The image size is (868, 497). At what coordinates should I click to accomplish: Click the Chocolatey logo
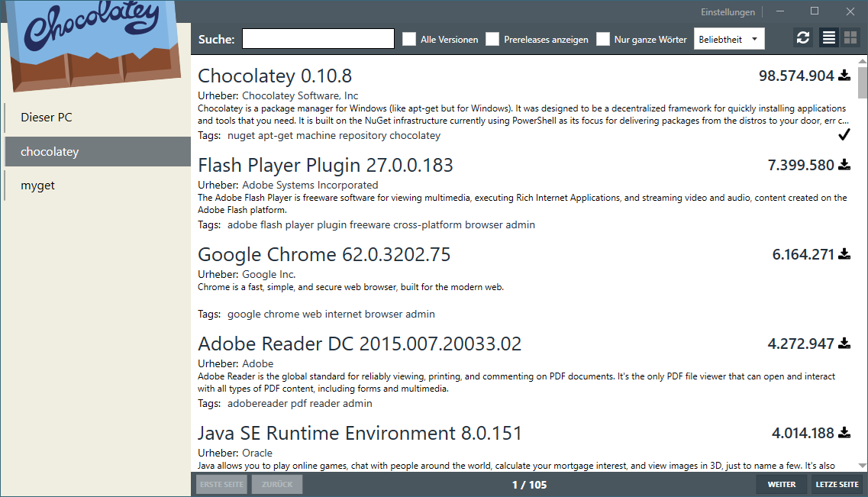point(94,44)
